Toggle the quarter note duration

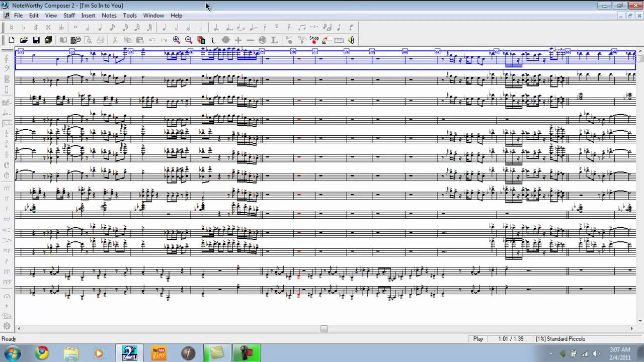(x=100, y=28)
